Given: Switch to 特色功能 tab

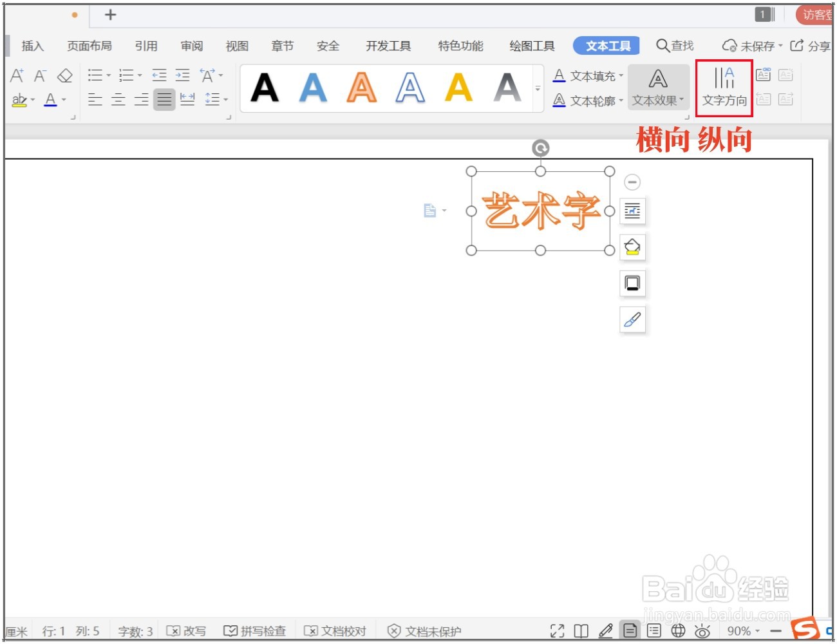Looking at the screenshot, I should (x=460, y=46).
